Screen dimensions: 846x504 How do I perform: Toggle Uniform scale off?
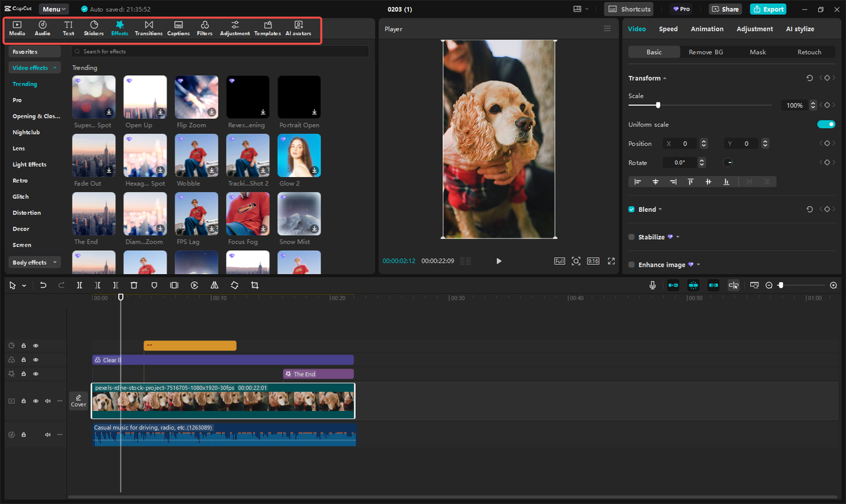coord(826,124)
